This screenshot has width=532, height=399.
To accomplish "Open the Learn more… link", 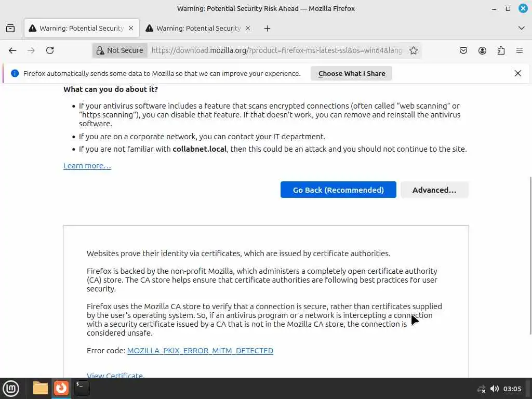I will point(87,166).
